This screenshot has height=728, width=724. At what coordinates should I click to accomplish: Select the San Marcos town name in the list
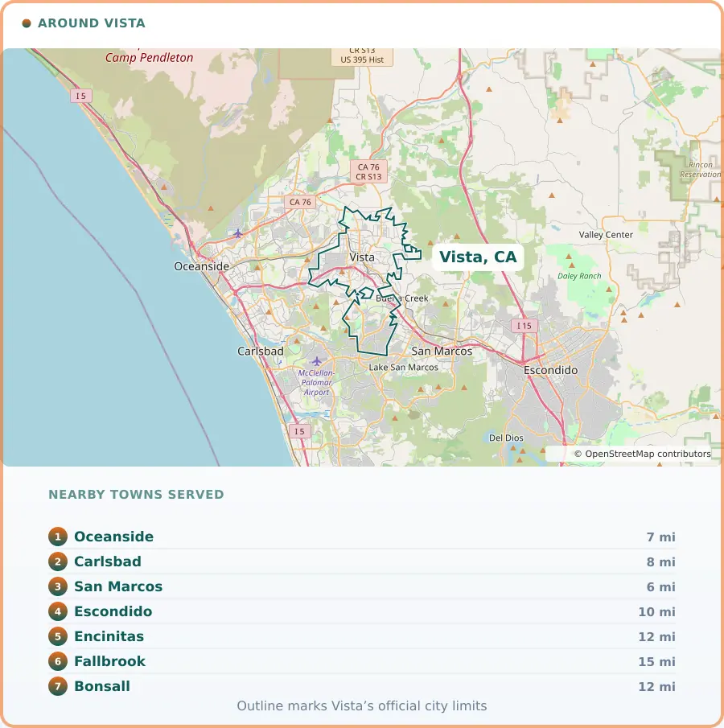tap(118, 586)
